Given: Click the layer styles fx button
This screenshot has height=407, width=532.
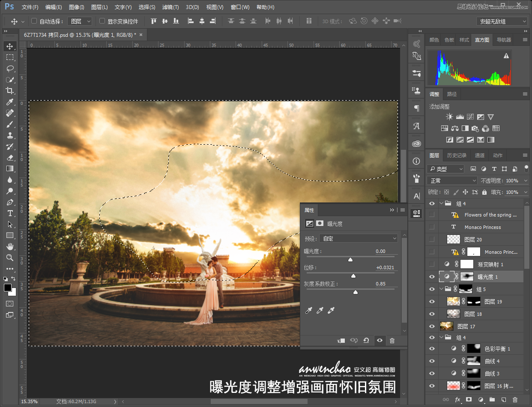Looking at the screenshot, I should (x=457, y=400).
